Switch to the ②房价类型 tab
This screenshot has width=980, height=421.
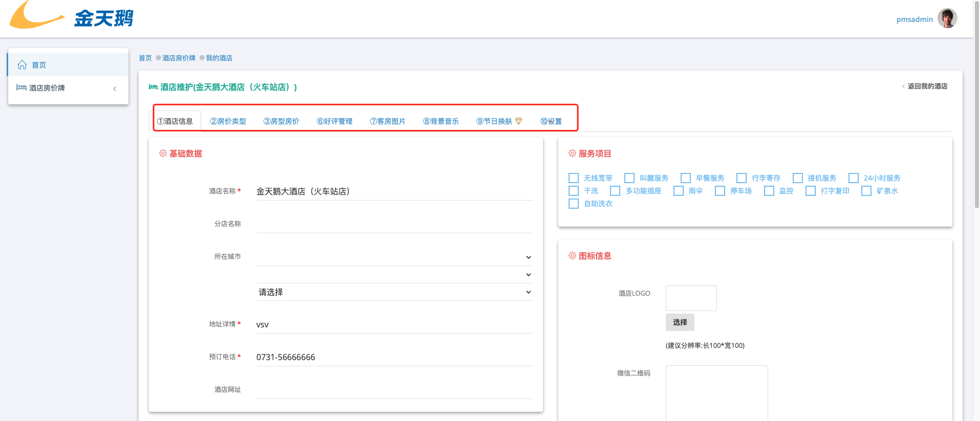228,121
